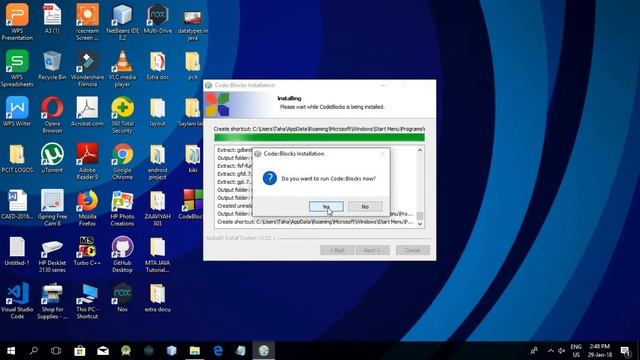640x360 pixels.
Task: Select the Opera Browser icon
Action: click(x=52, y=115)
